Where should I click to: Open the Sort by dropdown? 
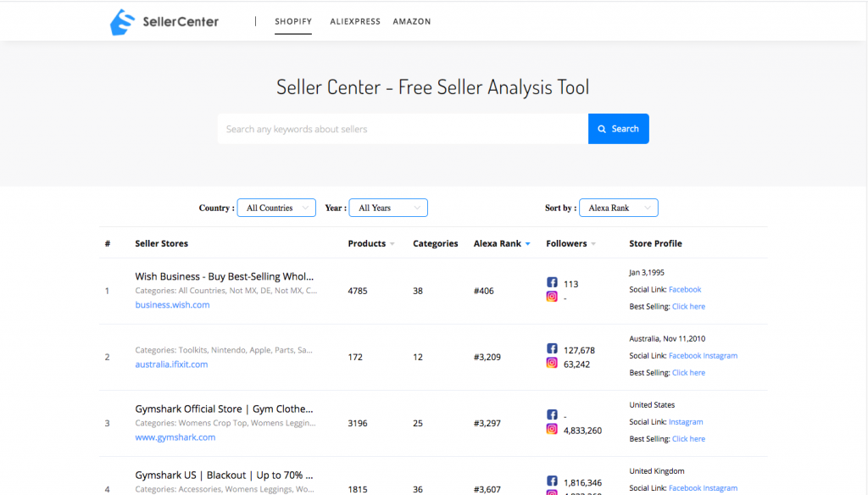tap(618, 208)
